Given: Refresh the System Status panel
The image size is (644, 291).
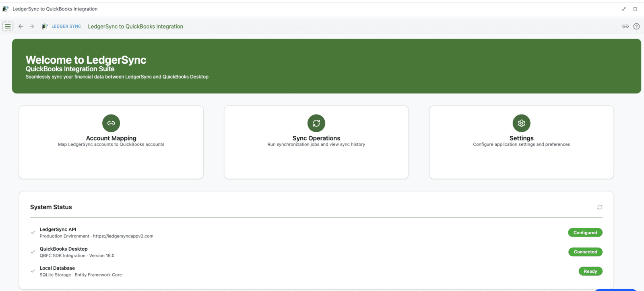Looking at the screenshot, I should (600, 207).
